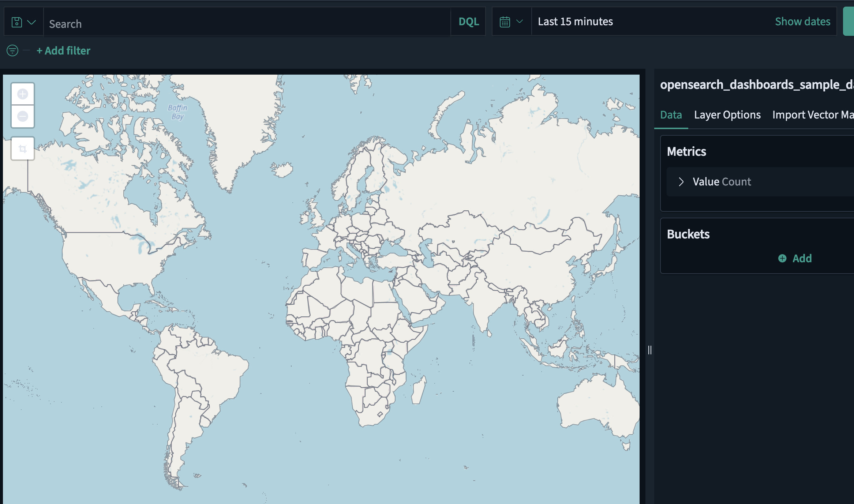Image resolution: width=854 pixels, height=504 pixels.
Task: Click inside the Search query field
Action: coord(220,23)
